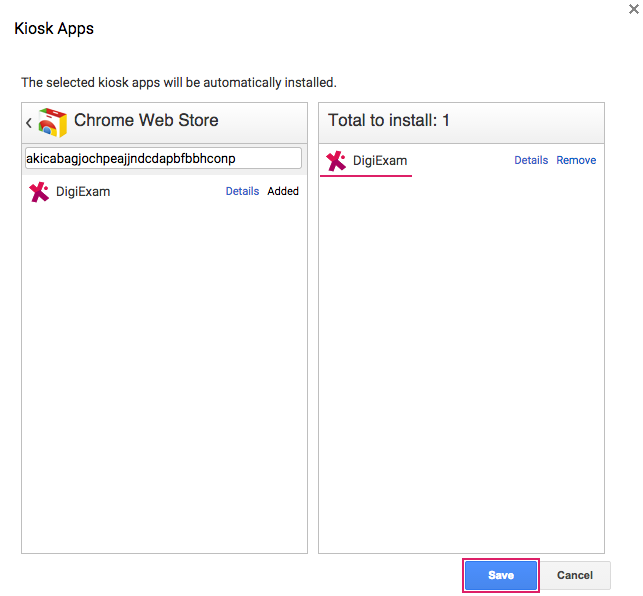Close the Kiosk Apps dialog
This screenshot has width=643, height=596.
click(634, 9)
